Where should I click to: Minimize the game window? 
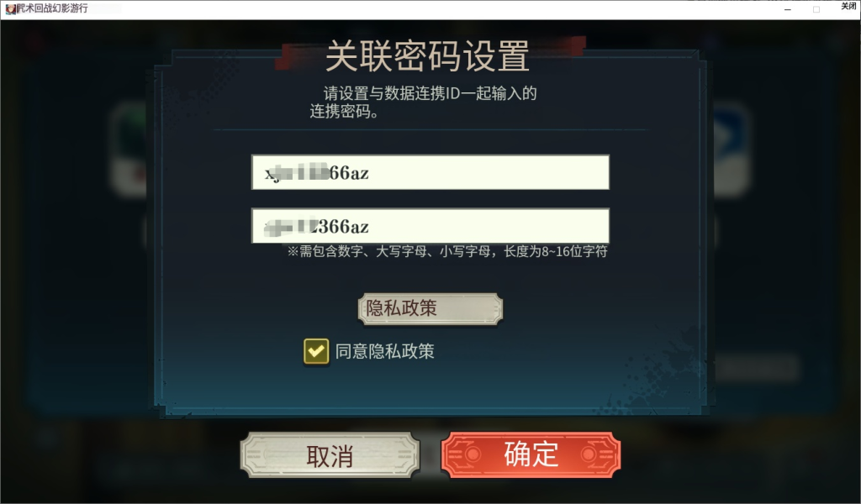[787, 9]
